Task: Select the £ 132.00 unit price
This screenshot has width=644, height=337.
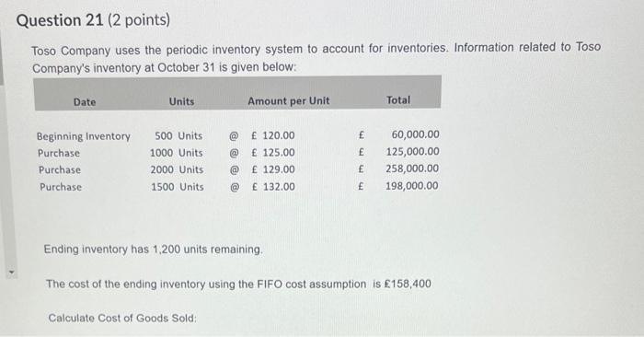Action: coord(273,187)
